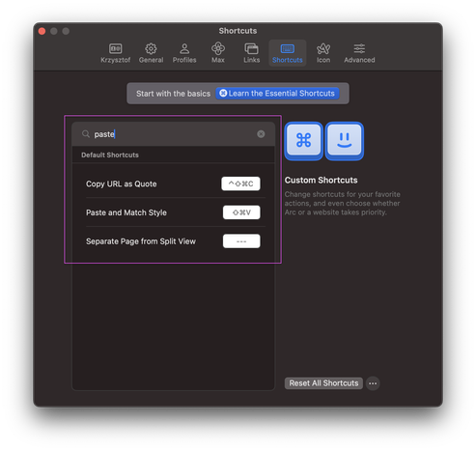Open the Links settings tab
This screenshot has height=451, width=476.
(x=251, y=53)
